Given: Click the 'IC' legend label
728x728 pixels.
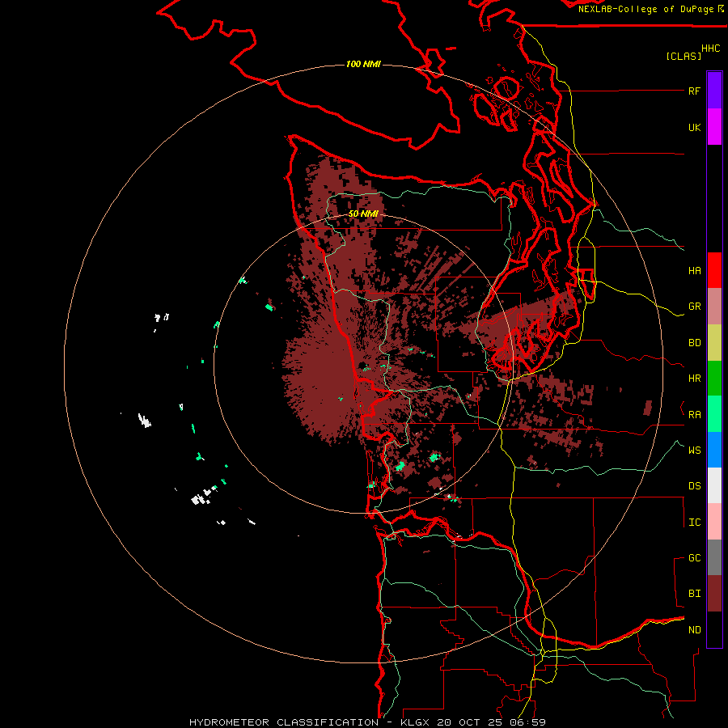Looking at the screenshot, I should click(x=694, y=523).
